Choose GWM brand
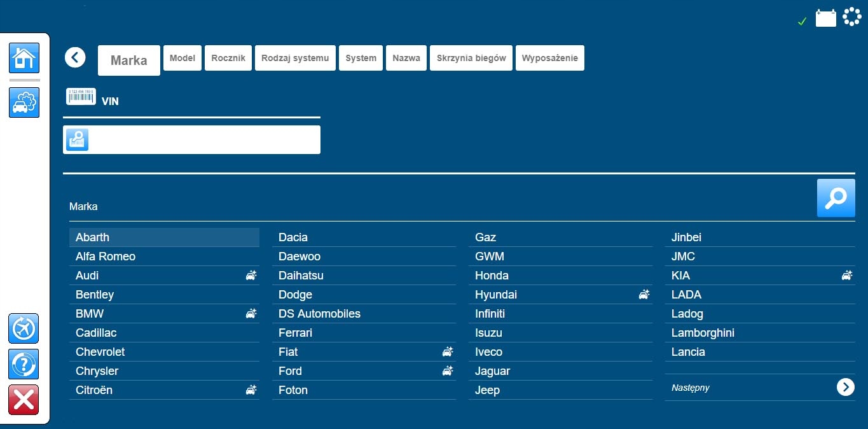 tap(560, 257)
